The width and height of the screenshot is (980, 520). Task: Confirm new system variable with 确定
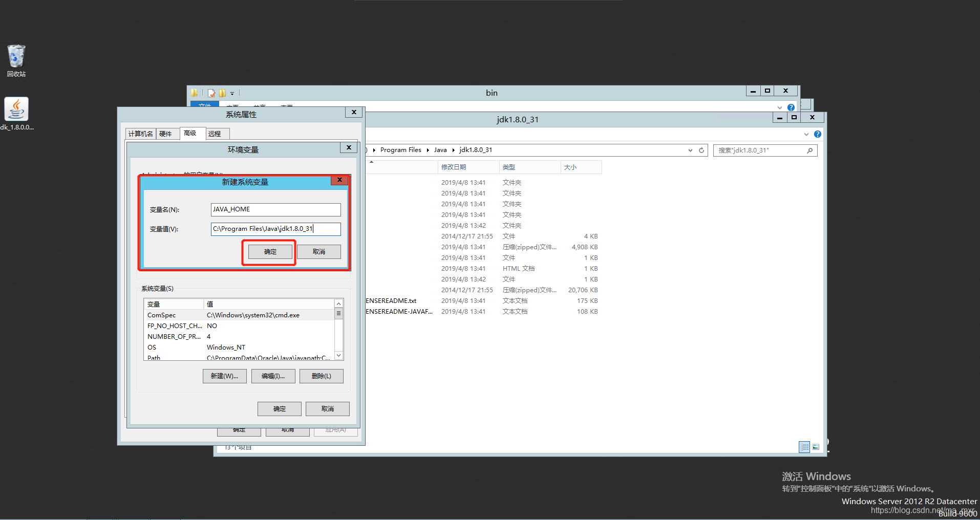[x=270, y=252]
